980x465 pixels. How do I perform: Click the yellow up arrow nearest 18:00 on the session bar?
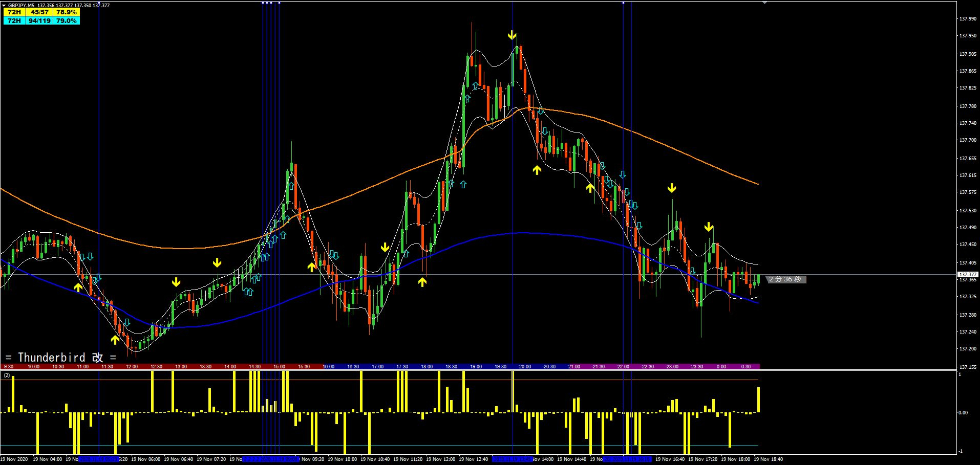(x=422, y=281)
